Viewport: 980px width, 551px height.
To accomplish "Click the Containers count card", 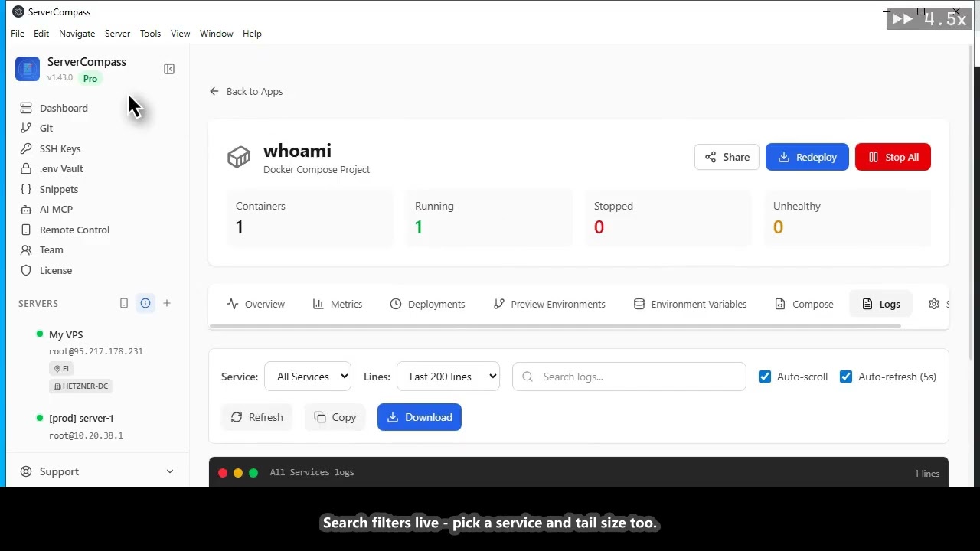I will tap(310, 218).
